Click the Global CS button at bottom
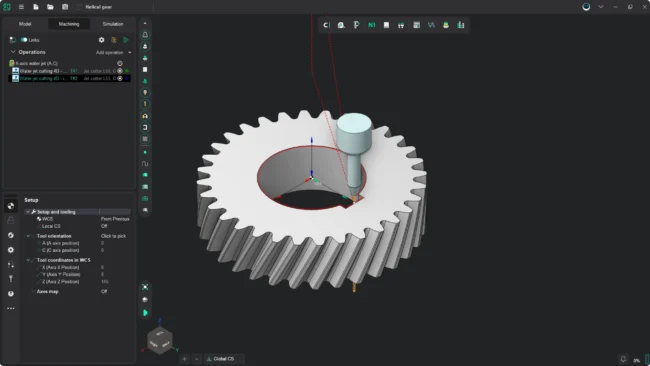This screenshot has height=366, width=650. (x=223, y=359)
